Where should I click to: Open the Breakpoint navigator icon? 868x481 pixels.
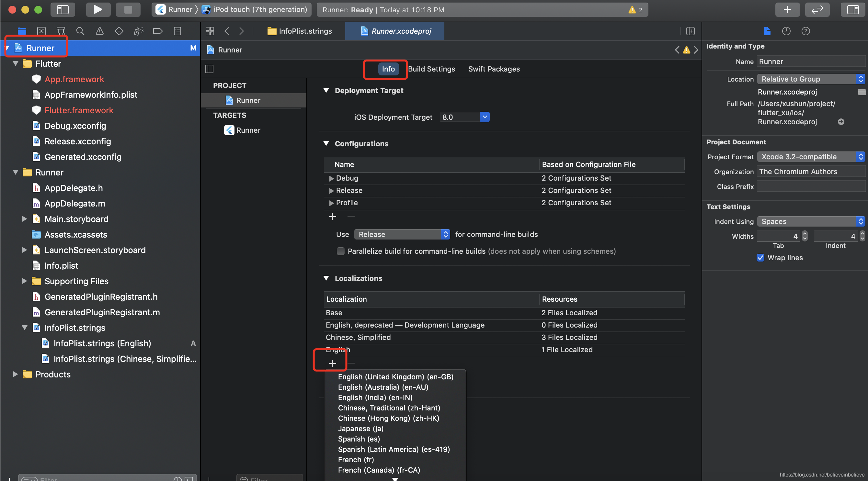click(158, 31)
